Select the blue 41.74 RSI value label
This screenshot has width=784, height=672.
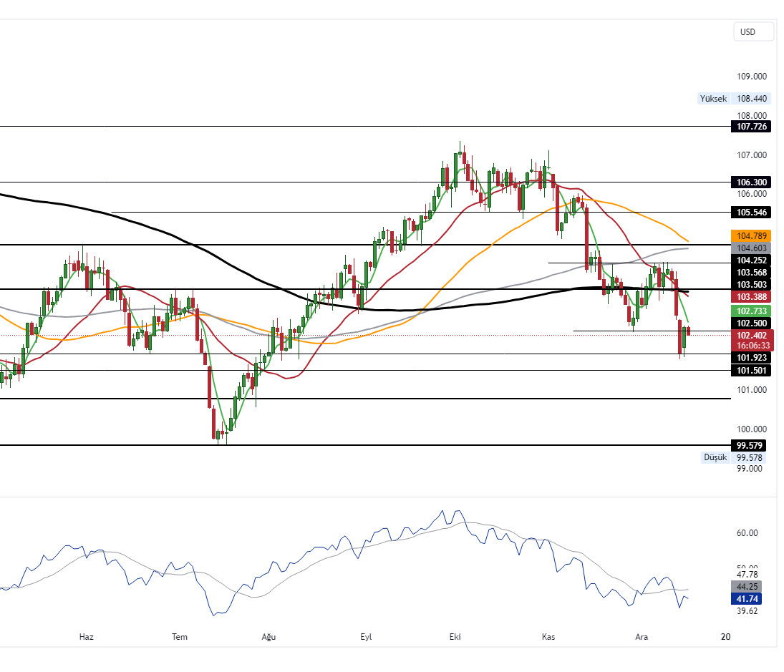point(747,598)
